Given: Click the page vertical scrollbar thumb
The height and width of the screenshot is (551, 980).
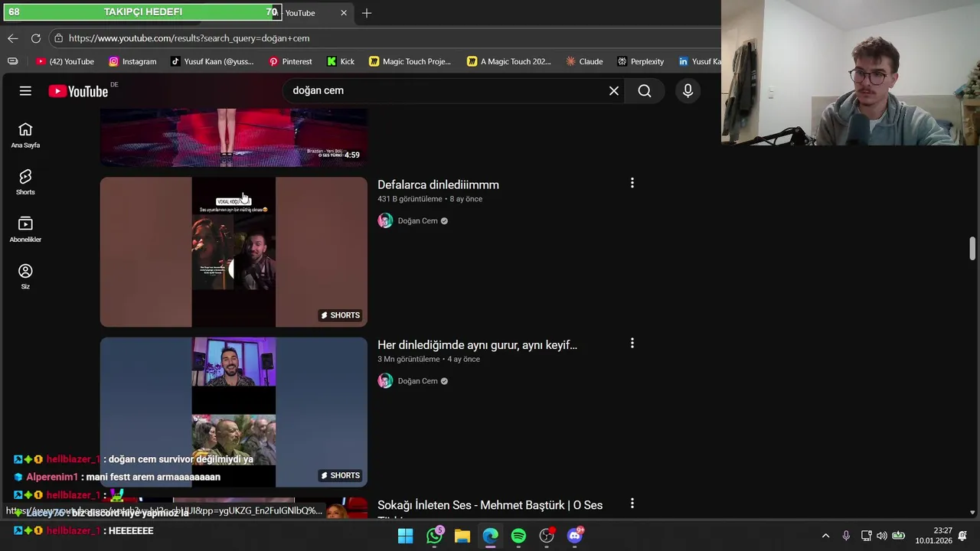Looking at the screenshot, I should point(972,249).
